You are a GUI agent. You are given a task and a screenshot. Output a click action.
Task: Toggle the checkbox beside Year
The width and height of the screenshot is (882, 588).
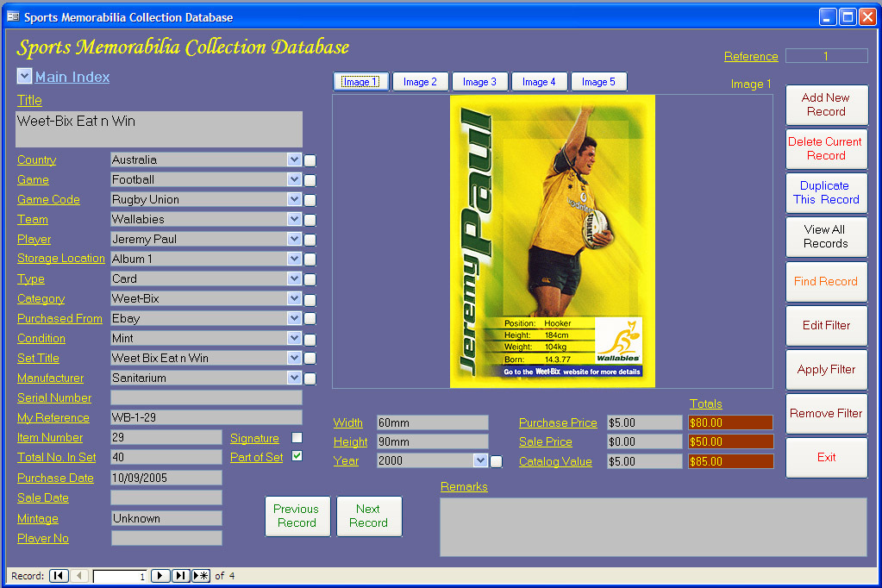pos(496,462)
